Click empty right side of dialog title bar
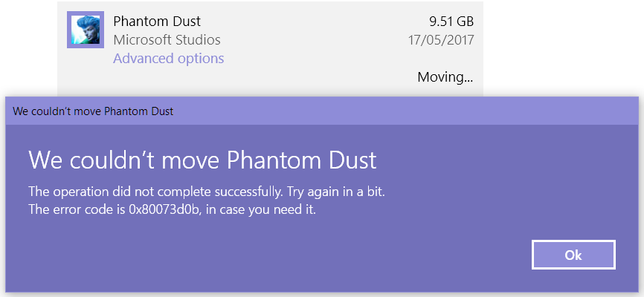The width and height of the screenshot is (644, 297). click(446, 111)
